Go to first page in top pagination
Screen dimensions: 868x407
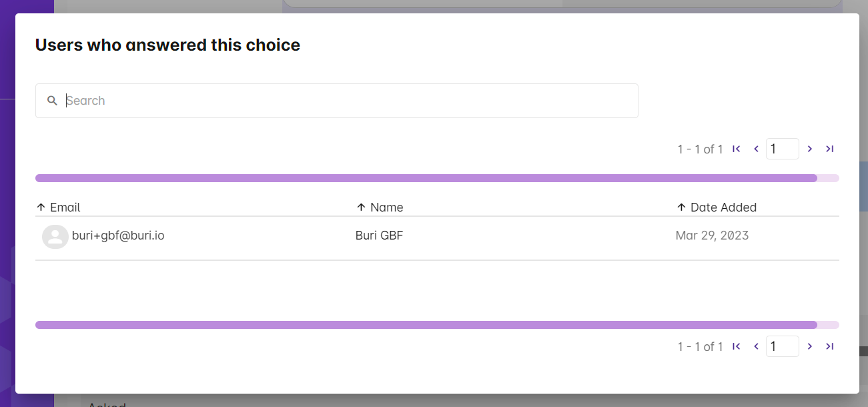737,149
